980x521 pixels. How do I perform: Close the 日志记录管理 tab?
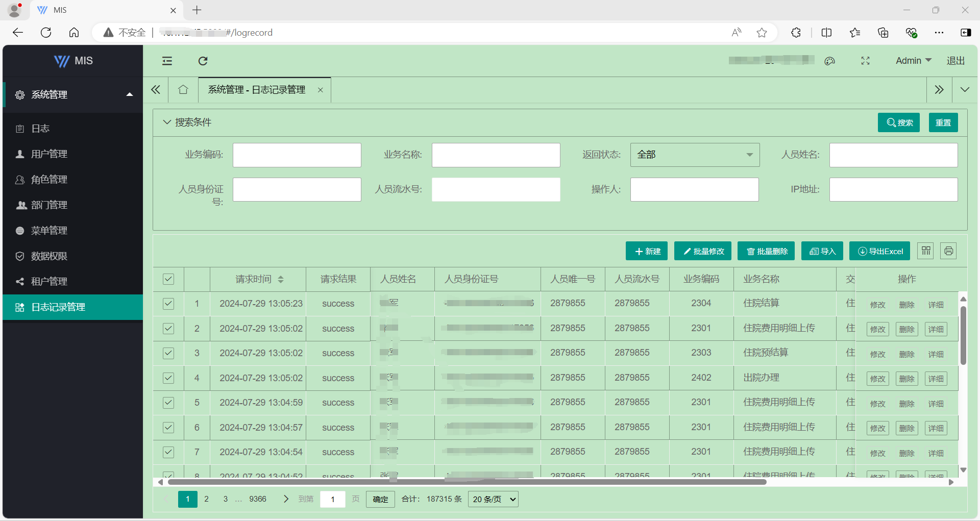point(321,90)
